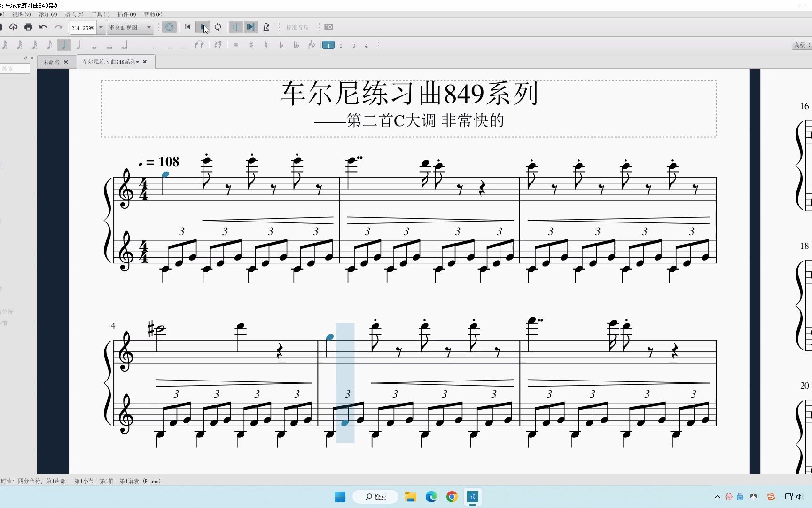Open the 多页面视图 view mode dropdown
The height and width of the screenshot is (508, 812).
point(130,27)
